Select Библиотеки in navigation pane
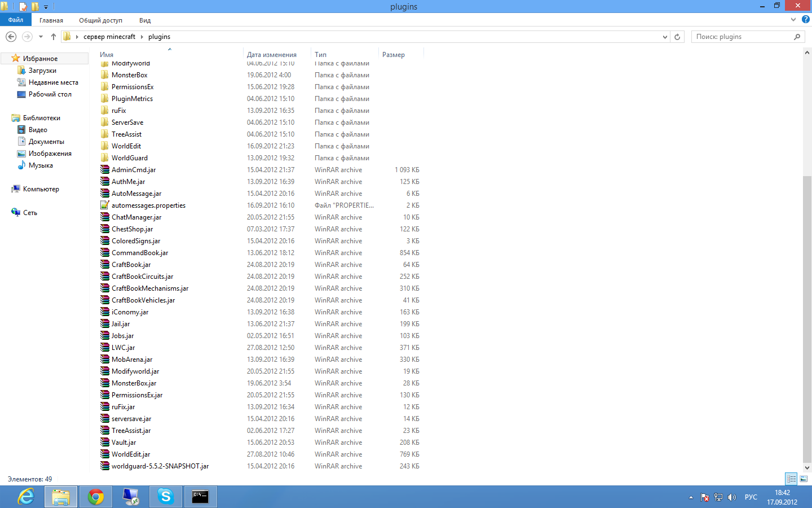 42,118
